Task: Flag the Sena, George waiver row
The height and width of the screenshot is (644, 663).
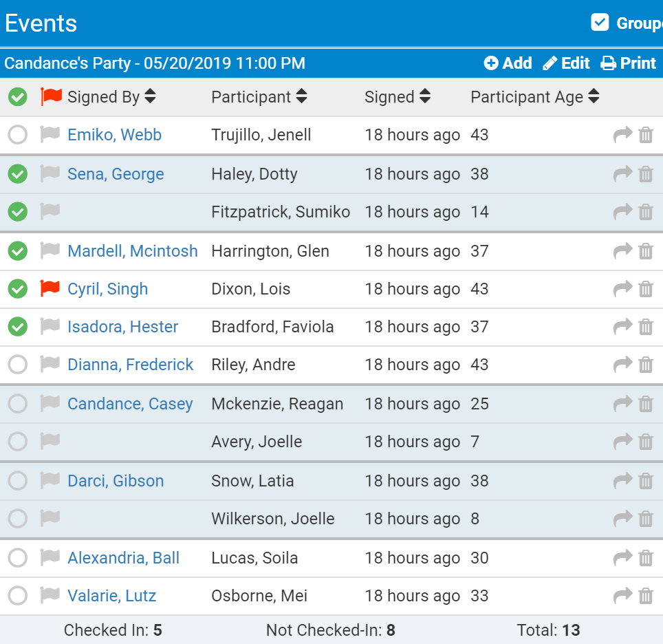Action: [x=50, y=174]
